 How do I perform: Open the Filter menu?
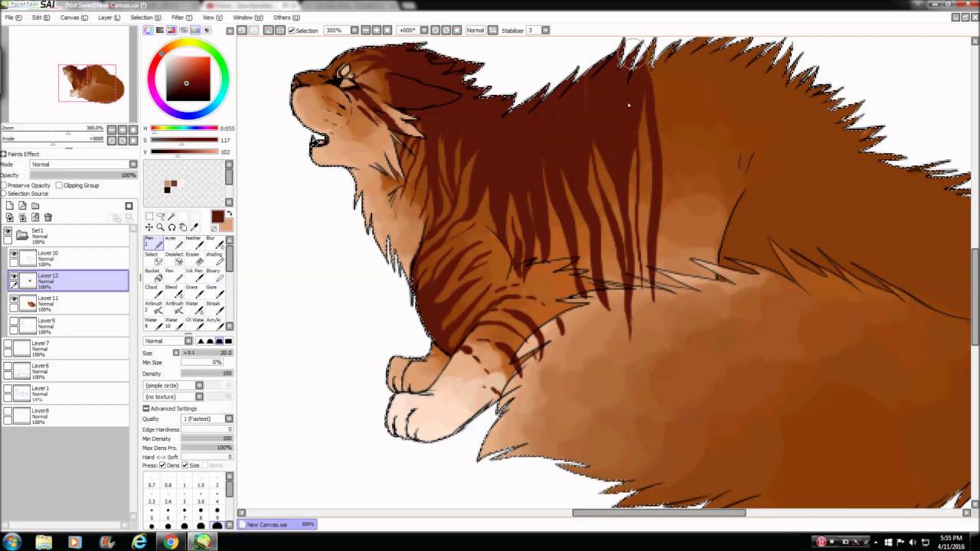(x=181, y=18)
